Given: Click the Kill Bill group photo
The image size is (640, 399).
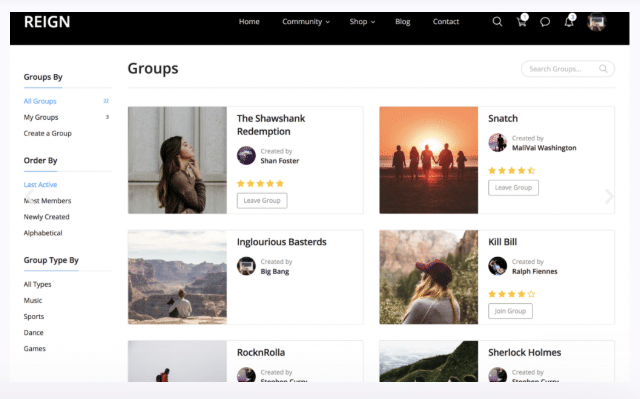Looking at the screenshot, I should tap(429, 277).
